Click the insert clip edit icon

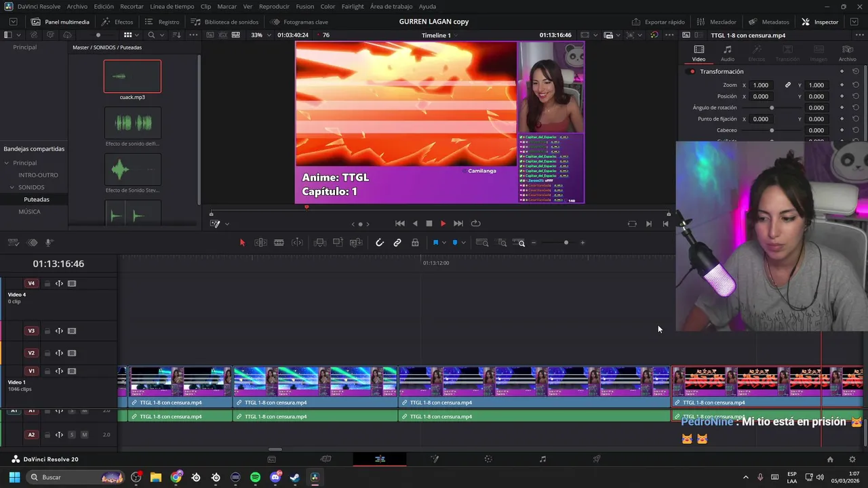320,243
